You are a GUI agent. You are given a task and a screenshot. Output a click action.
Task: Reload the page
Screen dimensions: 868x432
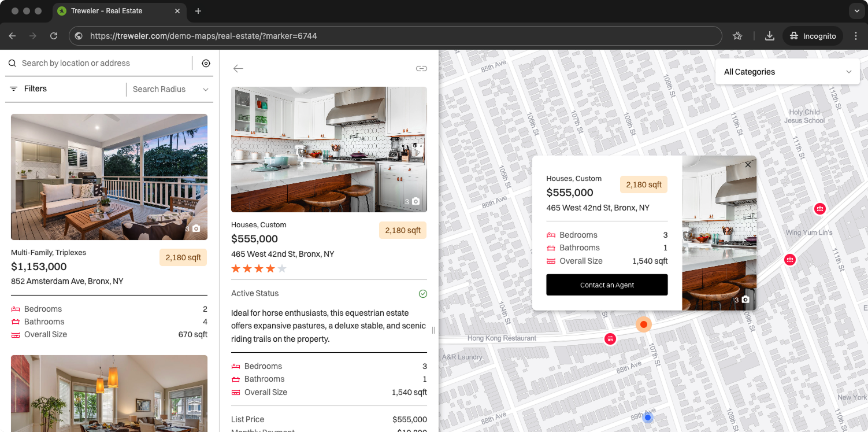point(54,36)
